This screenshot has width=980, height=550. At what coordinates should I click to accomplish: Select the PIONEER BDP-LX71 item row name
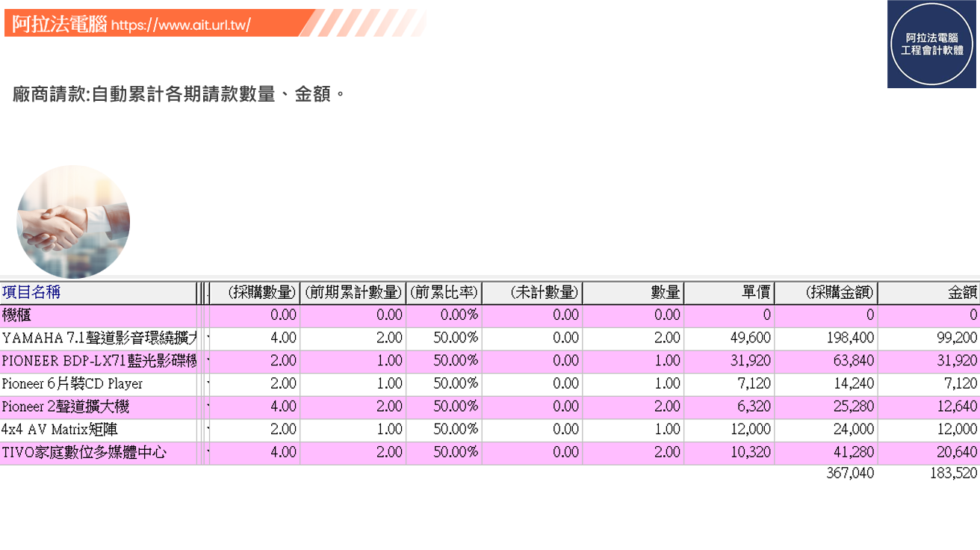pyautogui.click(x=99, y=361)
